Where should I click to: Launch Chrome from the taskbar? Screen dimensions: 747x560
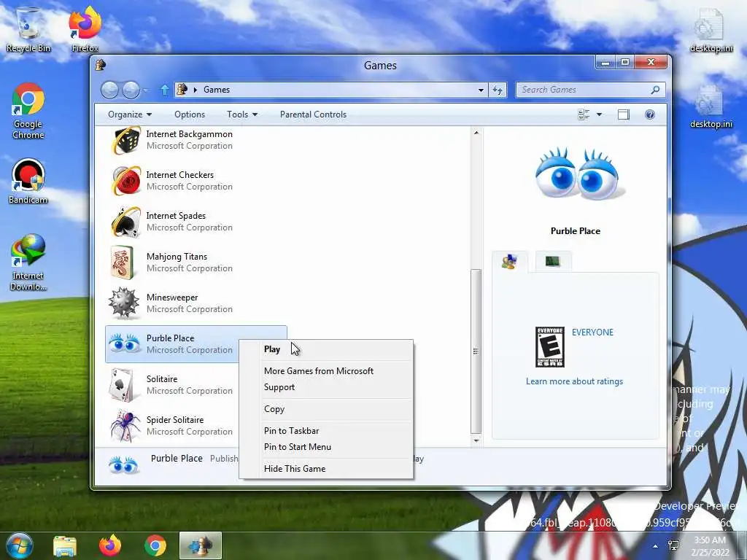click(x=155, y=545)
